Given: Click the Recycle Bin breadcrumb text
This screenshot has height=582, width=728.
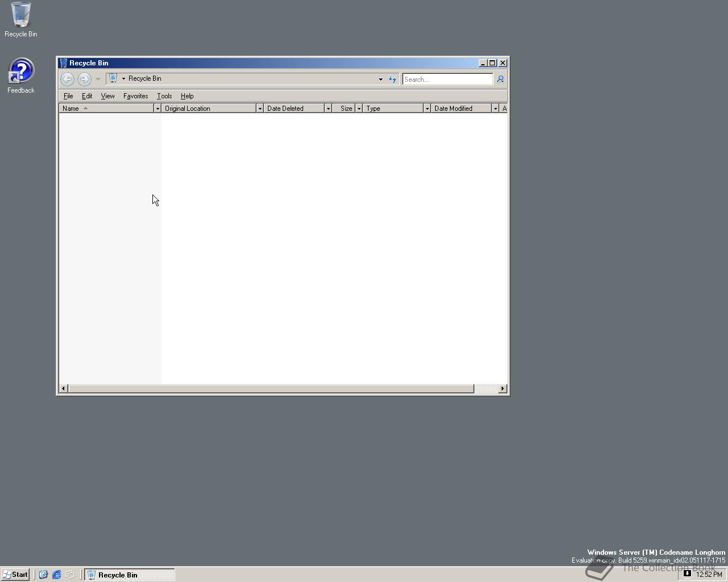Looking at the screenshot, I should [144, 78].
